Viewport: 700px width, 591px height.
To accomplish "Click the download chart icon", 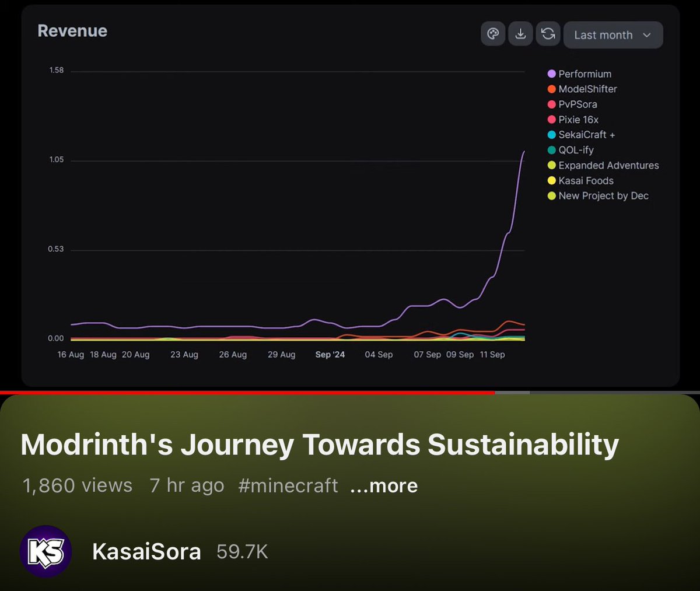I will [520, 34].
